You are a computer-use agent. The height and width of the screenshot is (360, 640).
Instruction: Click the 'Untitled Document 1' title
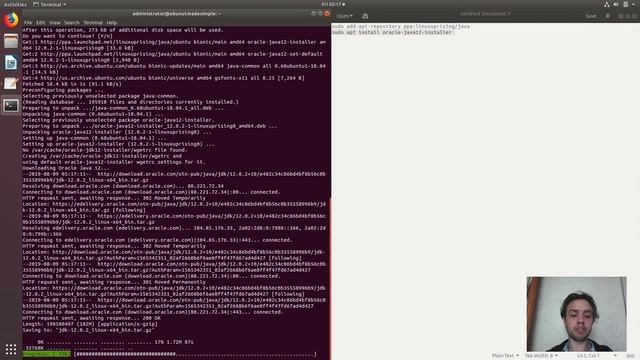(485, 14)
